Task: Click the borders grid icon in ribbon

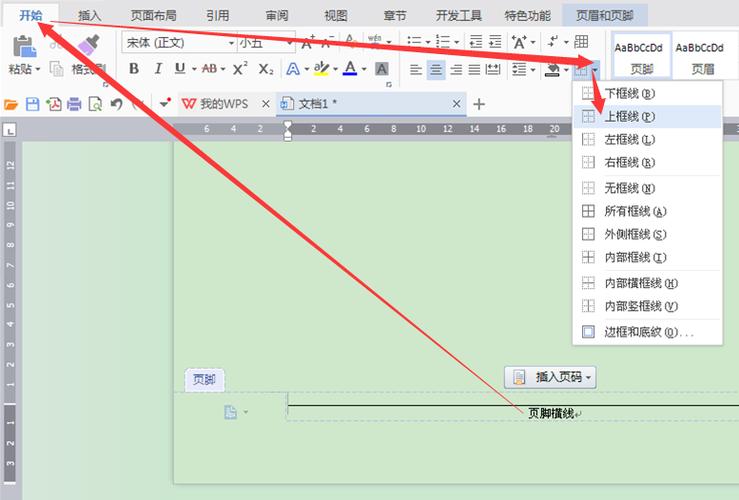Action: click(581, 70)
